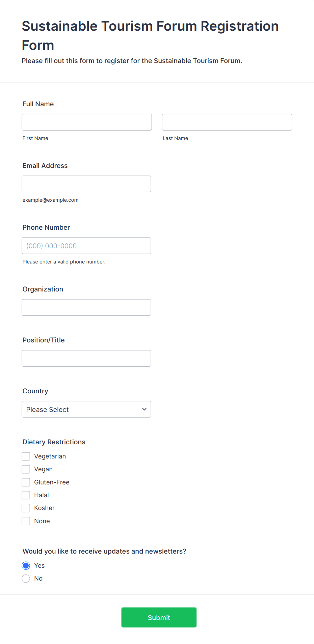
Task: Click the Position/Title input field
Action: pos(86,358)
